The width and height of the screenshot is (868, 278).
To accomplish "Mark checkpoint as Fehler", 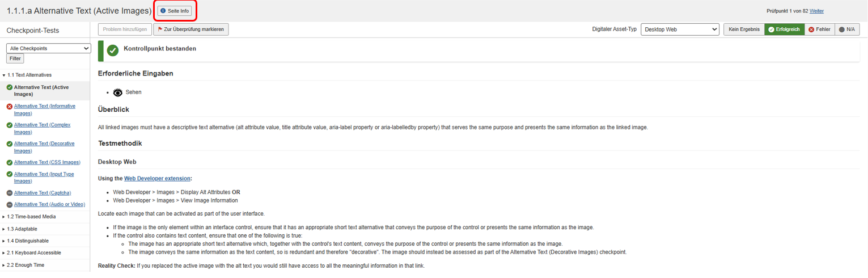I will (819, 30).
